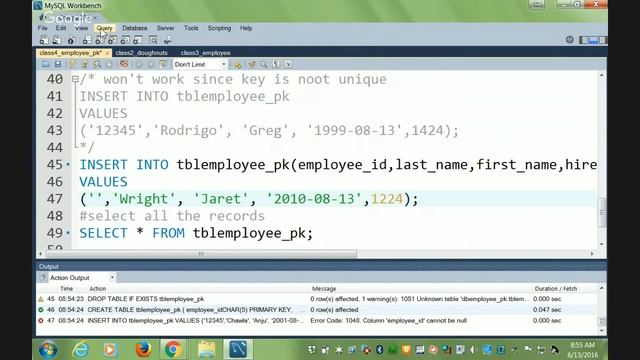Open the Query menu
The image size is (640, 360).
tap(104, 28)
